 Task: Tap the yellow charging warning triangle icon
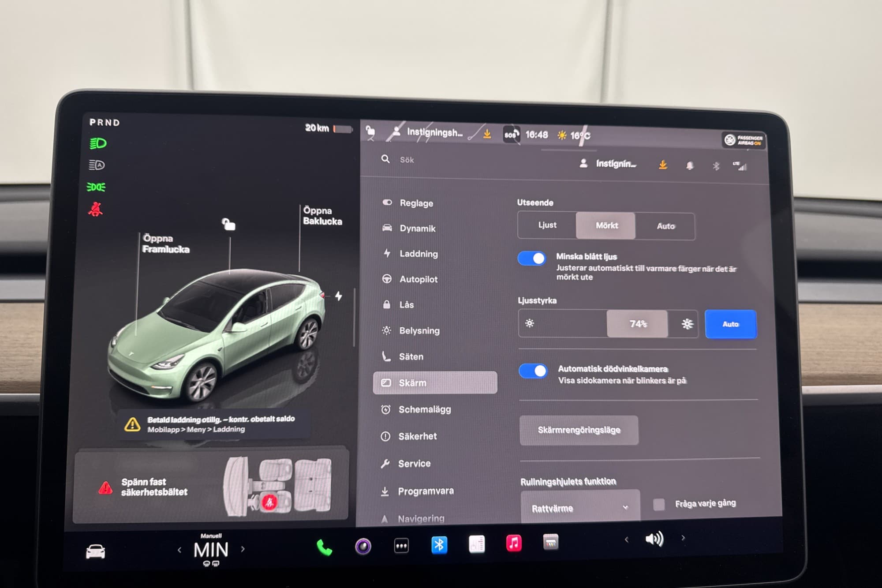[x=132, y=424]
